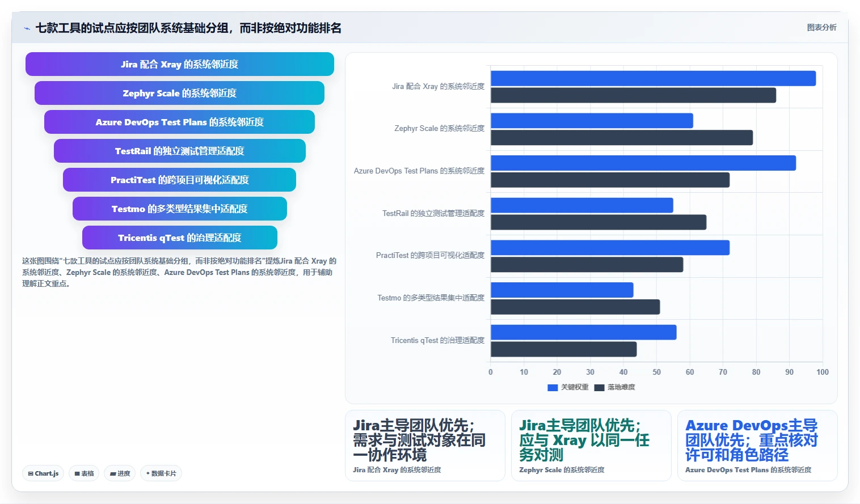Click the 进度 tag chip

pyautogui.click(x=120, y=473)
